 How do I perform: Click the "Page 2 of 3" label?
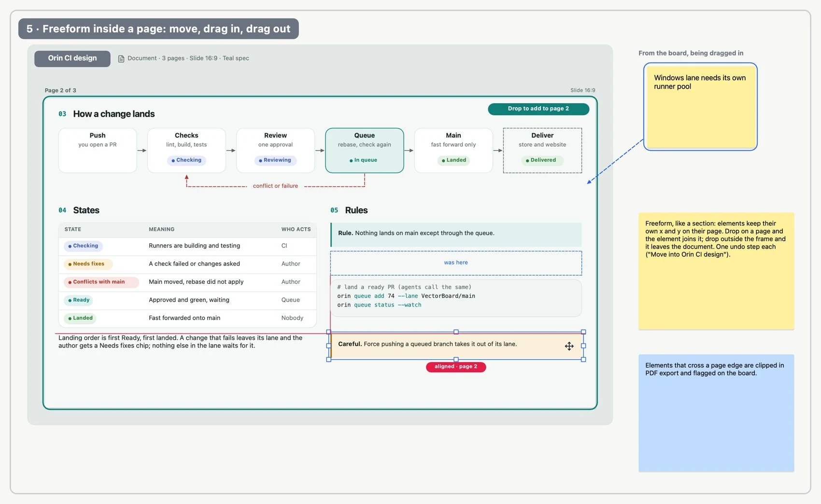pyautogui.click(x=60, y=91)
